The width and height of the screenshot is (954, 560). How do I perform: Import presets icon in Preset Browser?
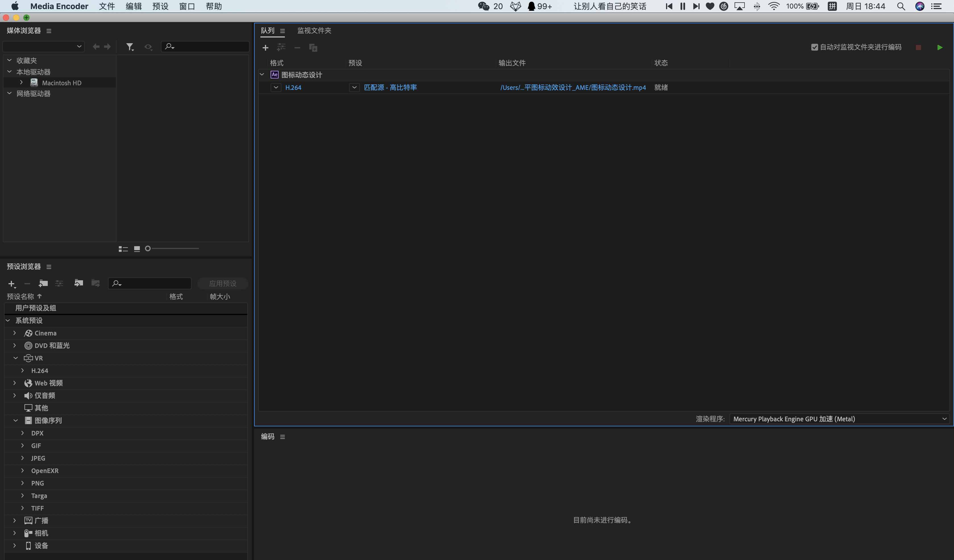tap(78, 283)
